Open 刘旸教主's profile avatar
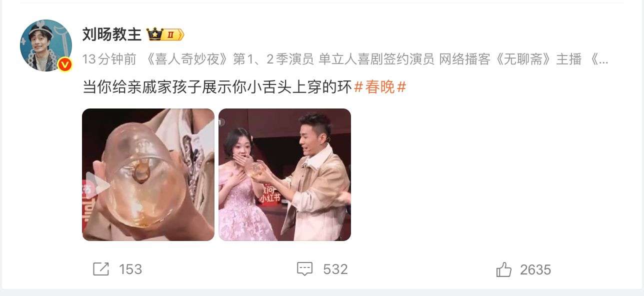Viewport: 644px width, 296px height. pos(46,45)
